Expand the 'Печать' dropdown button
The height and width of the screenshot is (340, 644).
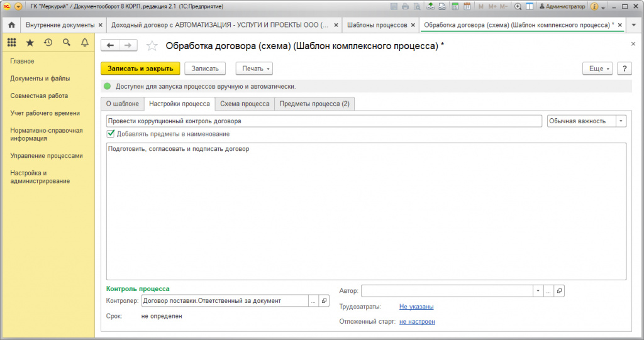click(254, 69)
